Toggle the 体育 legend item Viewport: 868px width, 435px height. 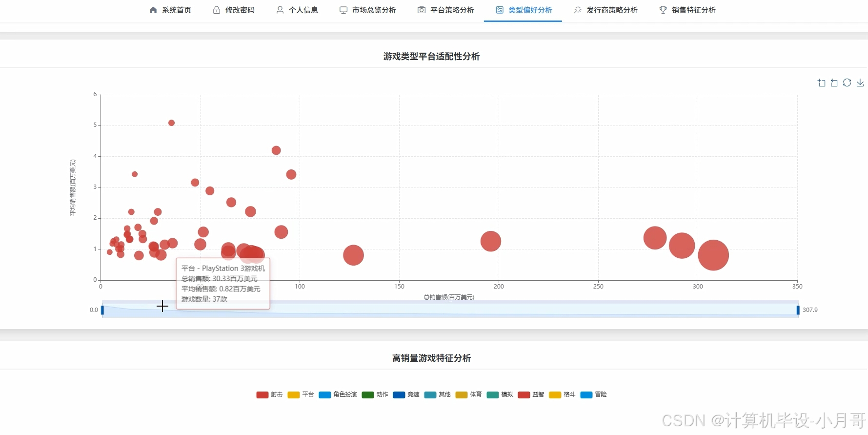(x=469, y=394)
